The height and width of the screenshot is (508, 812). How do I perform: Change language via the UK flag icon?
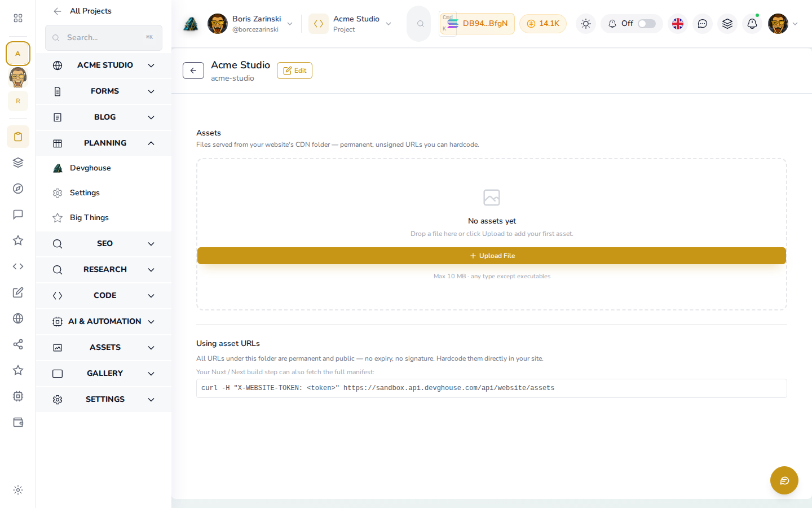coord(678,24)
